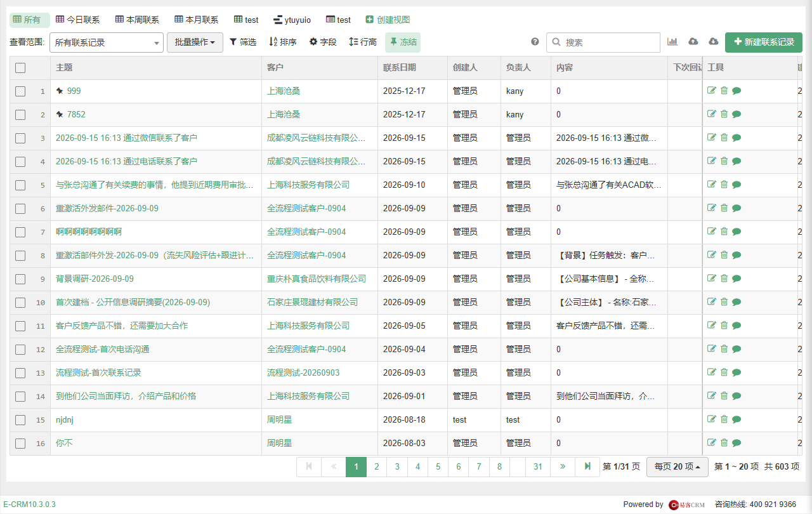Click the 排序 sort button
This screenshot has height=514, width=812.
tap(283, 43)
